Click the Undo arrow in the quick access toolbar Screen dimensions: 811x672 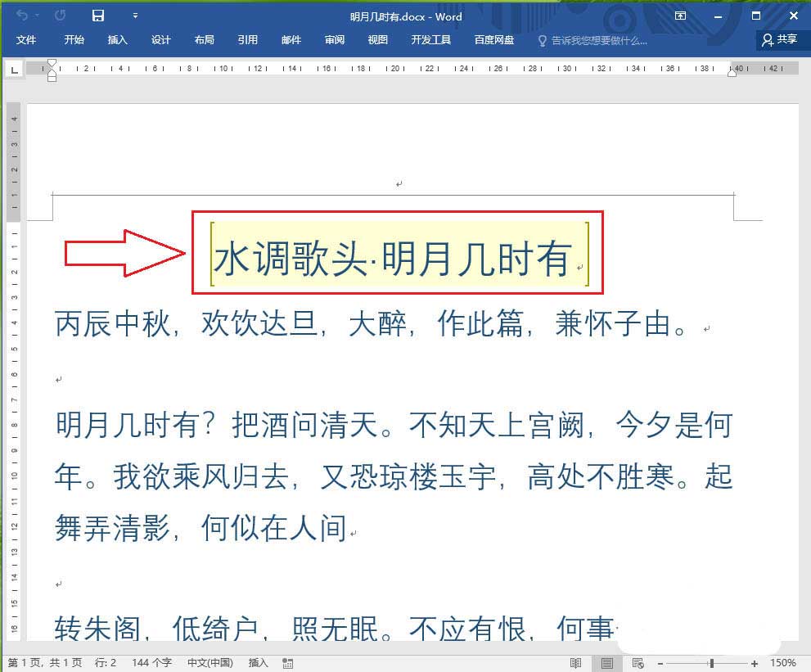pyautogui.click(x=22, y=16)
